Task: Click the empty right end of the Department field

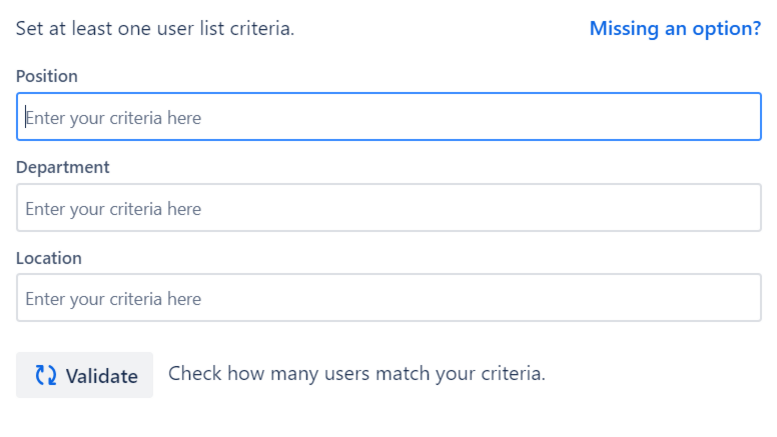Action: point(720,208)
